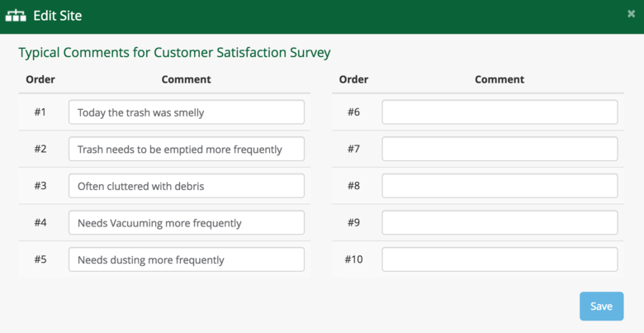
Task: Click the "Often cluttered with debris" input
Action: pyautogui.click(x=186, y=186)
